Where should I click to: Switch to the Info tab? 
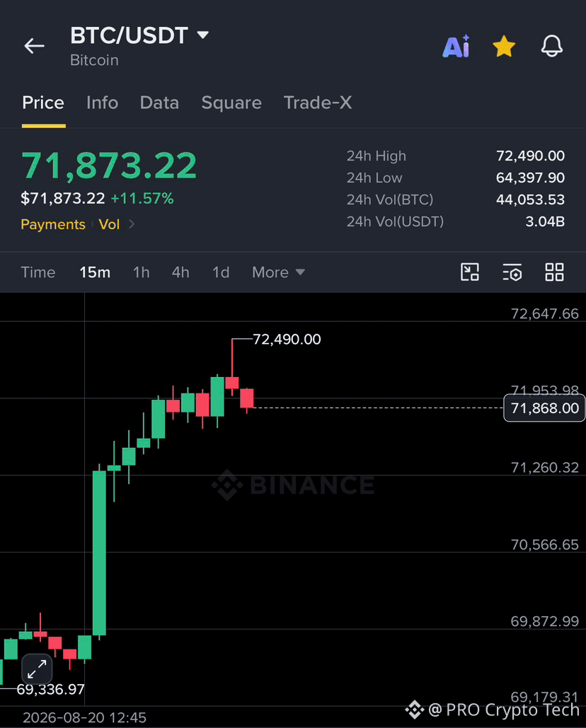(102, 103)
